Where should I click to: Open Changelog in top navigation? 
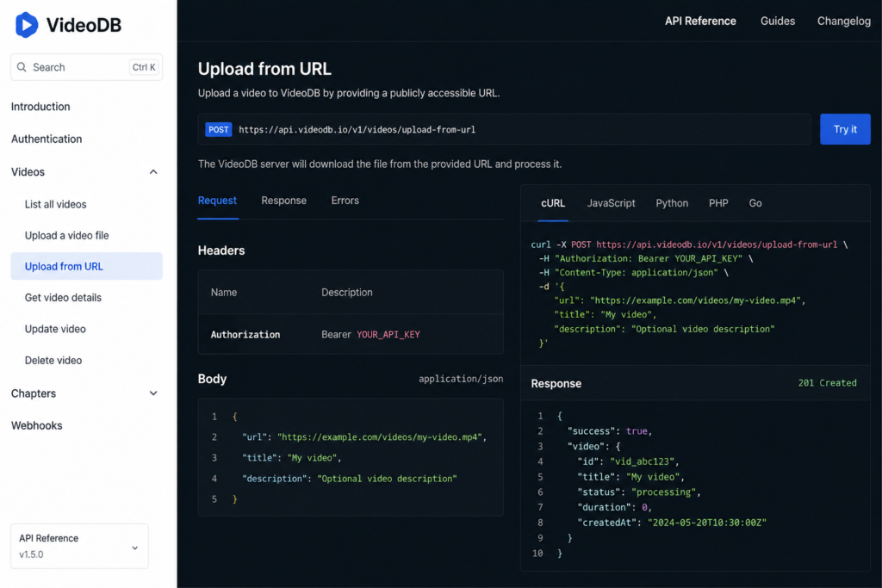pos(844,21)
